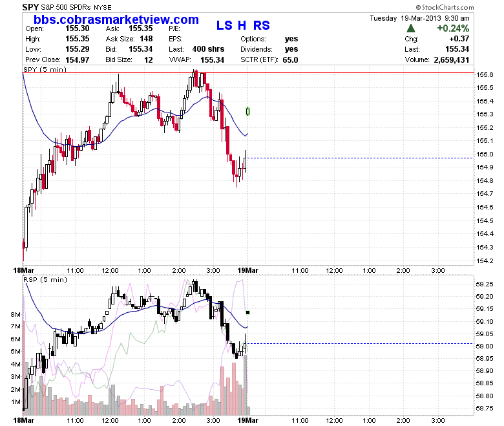Click the 8M volume axis label
Screen dimensions: 504x426
16,314
